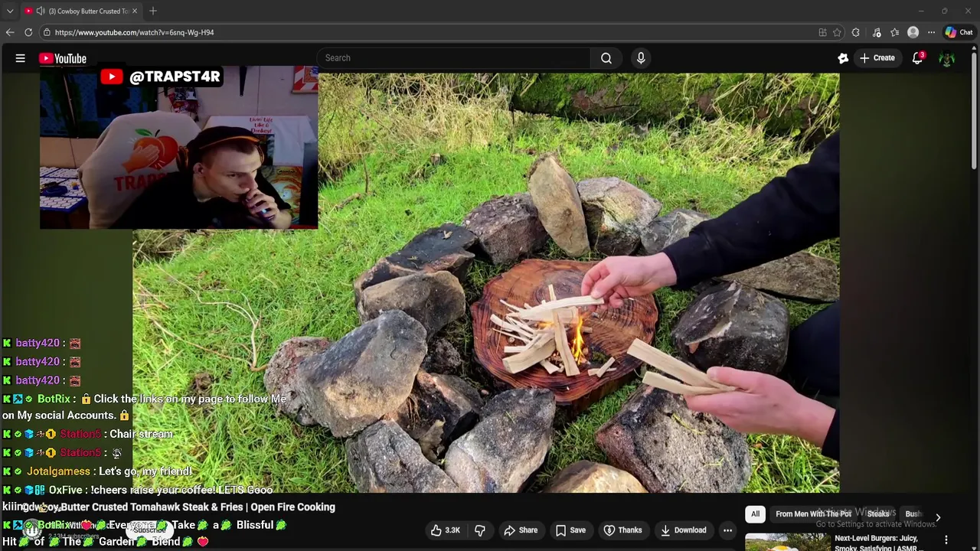Select the Cowboy Butter Crusted browser tab
The image size is (980, 551).
pyautogui.click(x=80, y=11)
